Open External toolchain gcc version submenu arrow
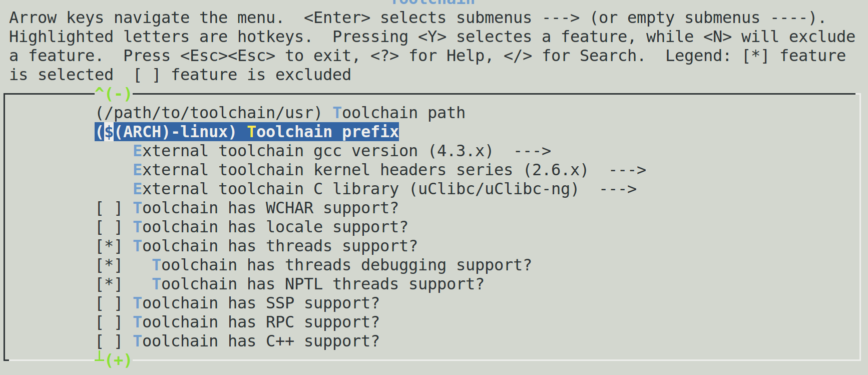This screenshot has height=375, width=868. pos(532,151)
